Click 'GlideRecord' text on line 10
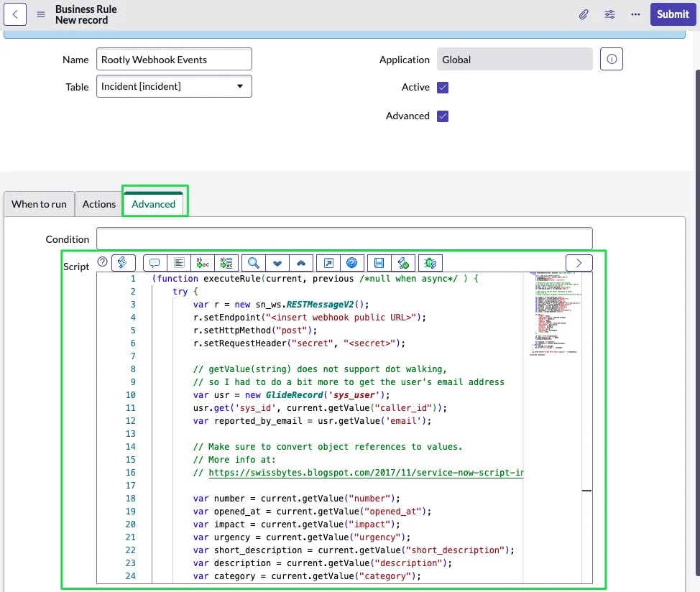The height and width of the screenshot is (592, 700). click(x=294, y=395)
